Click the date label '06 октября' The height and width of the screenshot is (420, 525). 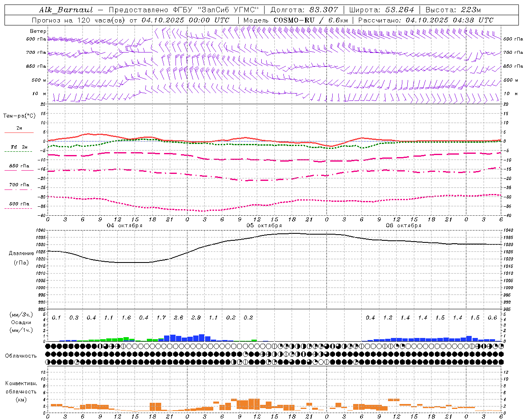(x=404, y=225)
